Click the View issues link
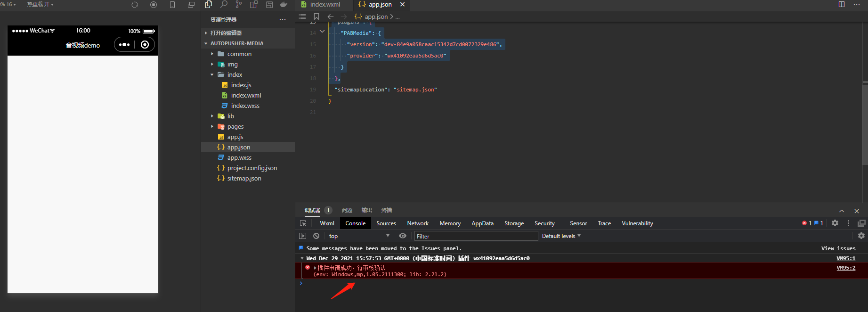This screenshot has width=868, height=312. [838, 248]
